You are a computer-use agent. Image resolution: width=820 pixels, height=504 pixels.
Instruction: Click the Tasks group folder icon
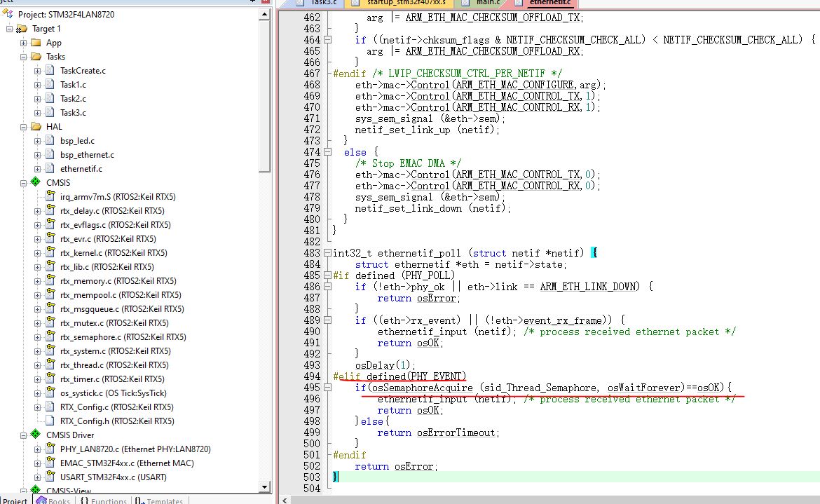[36, 56]
